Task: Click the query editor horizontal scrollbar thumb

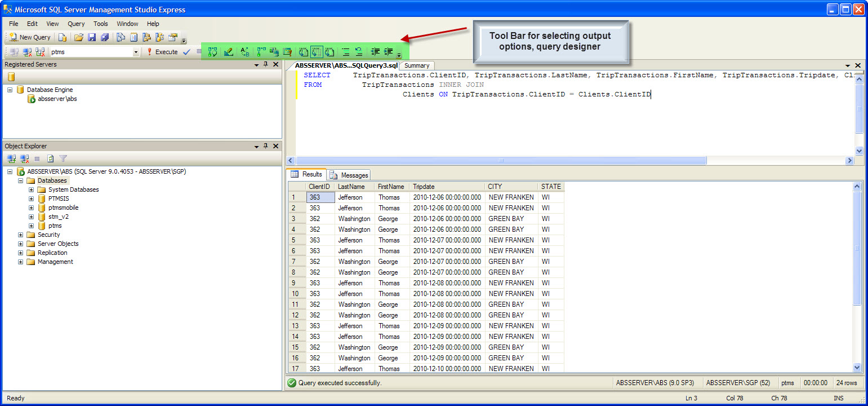Action: [501, 161]
